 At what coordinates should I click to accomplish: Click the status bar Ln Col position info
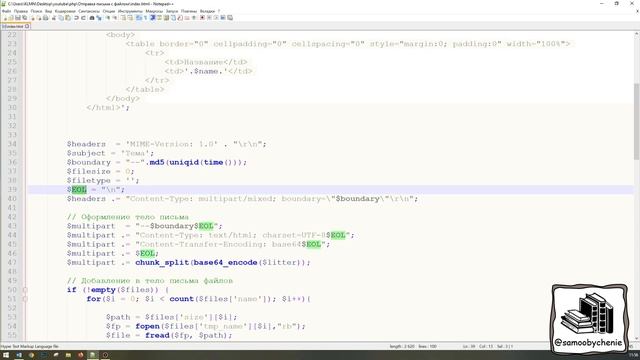[488, 347]
